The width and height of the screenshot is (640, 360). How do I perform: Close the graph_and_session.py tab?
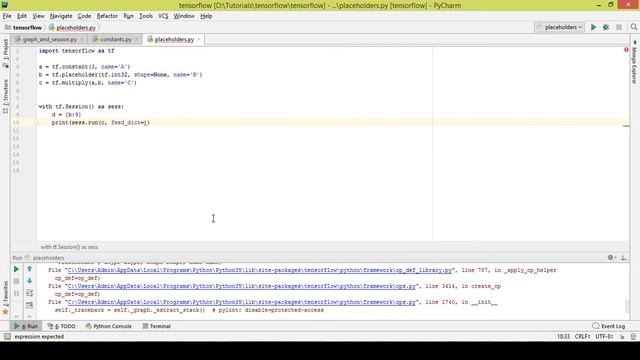pos(82,39)
